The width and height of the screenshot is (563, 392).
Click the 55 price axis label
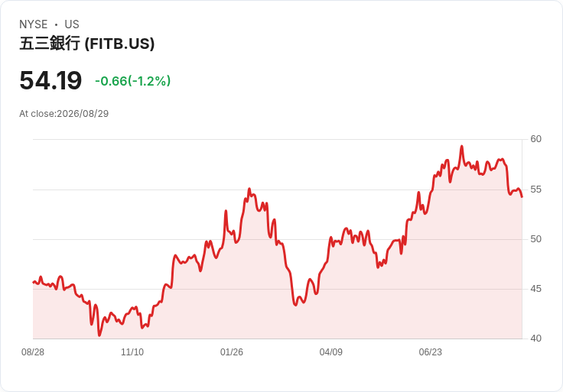535,190
